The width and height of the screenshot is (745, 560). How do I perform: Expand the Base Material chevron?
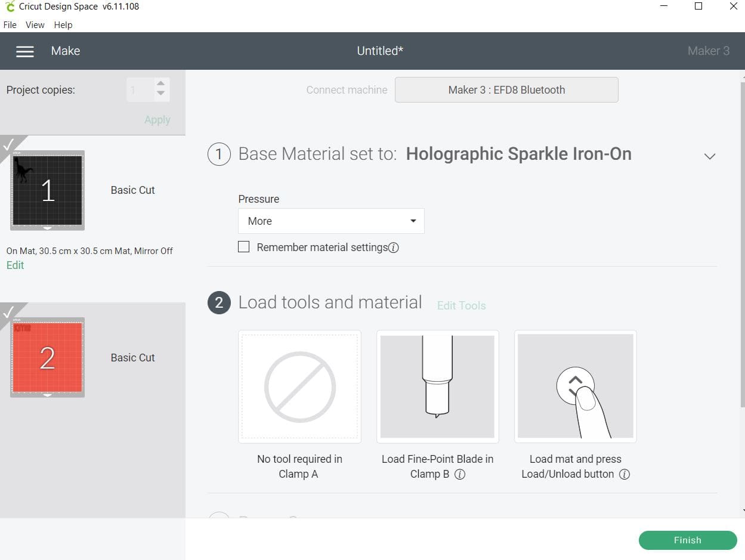tap(709, 156)
